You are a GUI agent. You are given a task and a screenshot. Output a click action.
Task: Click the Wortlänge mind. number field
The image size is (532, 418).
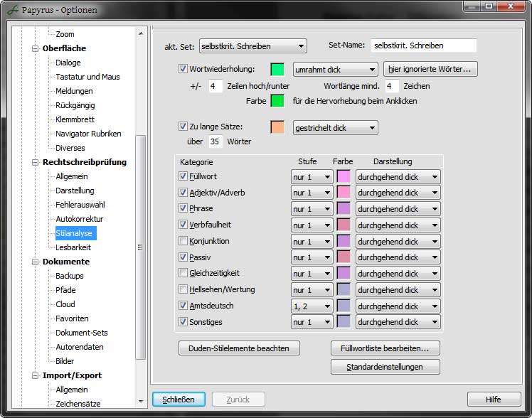(x=392, y=86)
